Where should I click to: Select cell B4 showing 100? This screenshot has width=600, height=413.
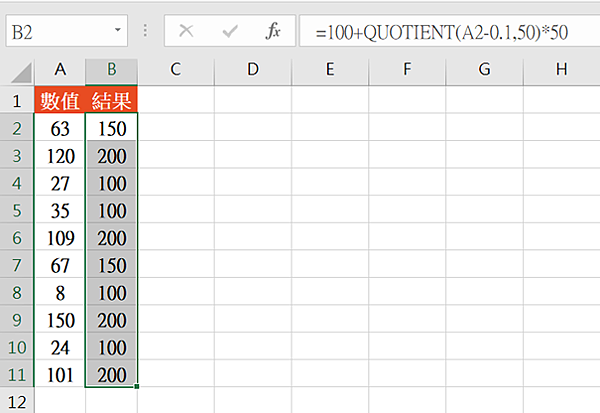[x=111, y=183]
